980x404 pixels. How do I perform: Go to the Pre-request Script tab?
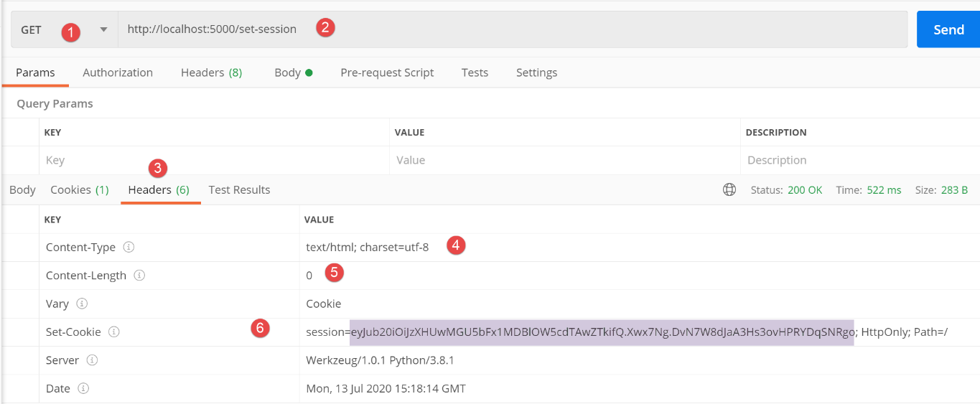(x=387, y=72)
